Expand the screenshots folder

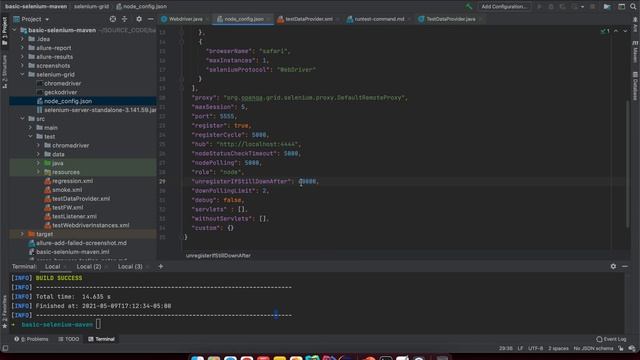22,66
